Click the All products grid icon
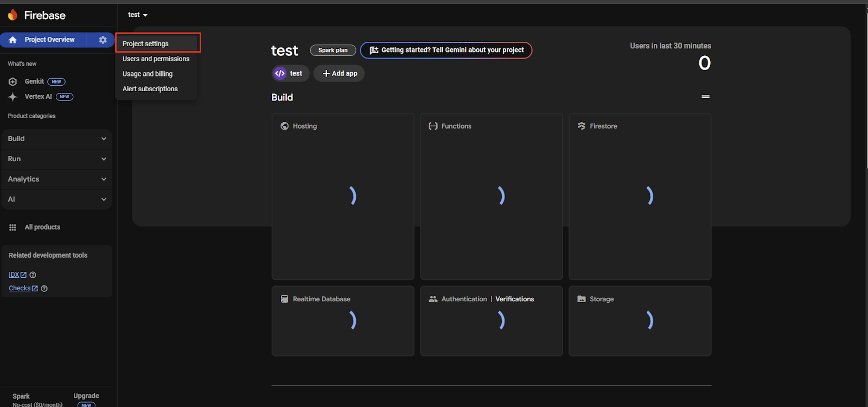Image resolution: width=868 pixels, height=407 pixels. pos(12,227)
